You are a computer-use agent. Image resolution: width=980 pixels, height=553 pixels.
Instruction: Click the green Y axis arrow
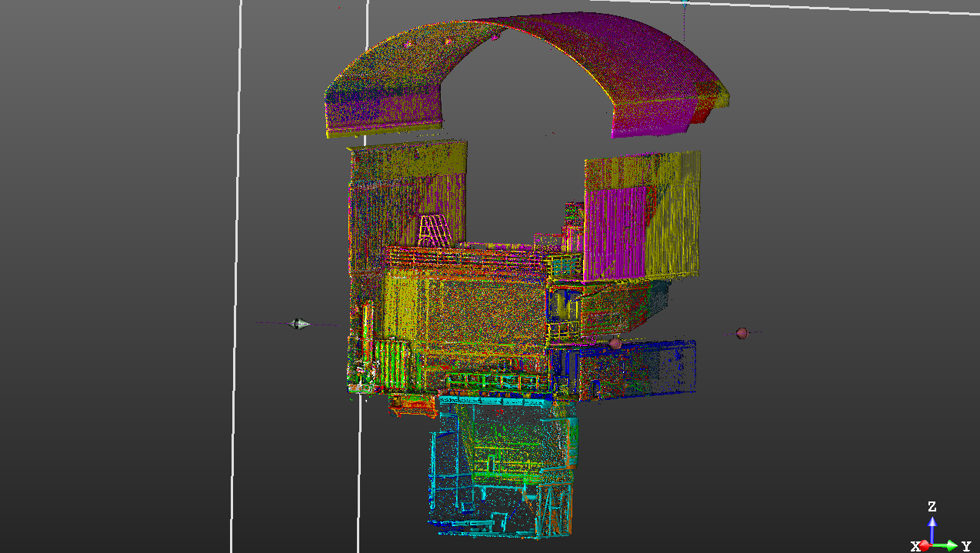[947, 545]
